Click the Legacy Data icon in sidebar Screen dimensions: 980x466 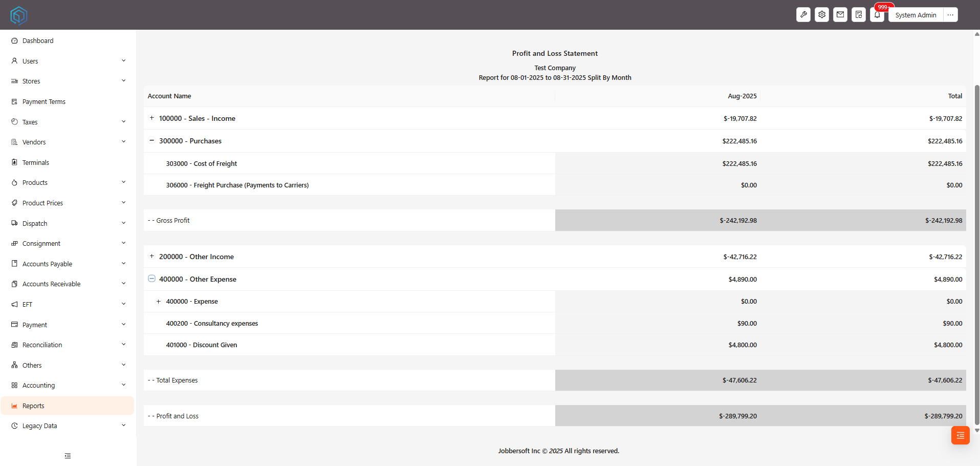14,426
